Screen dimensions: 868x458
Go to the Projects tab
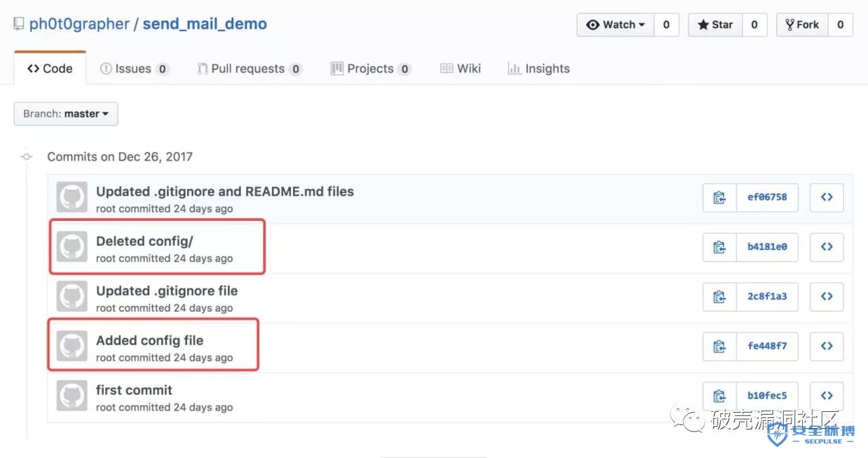coord(371,68)
